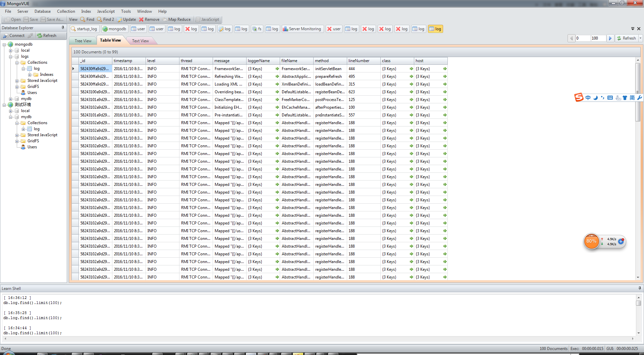Sort by the timestamp column header

[x=129, y=61]
